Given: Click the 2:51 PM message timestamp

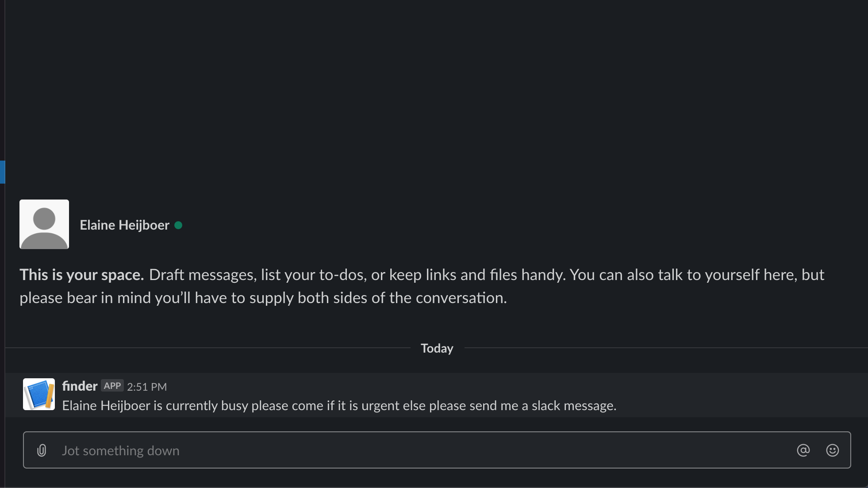Looking at the screenshot, I should (147, 387).
